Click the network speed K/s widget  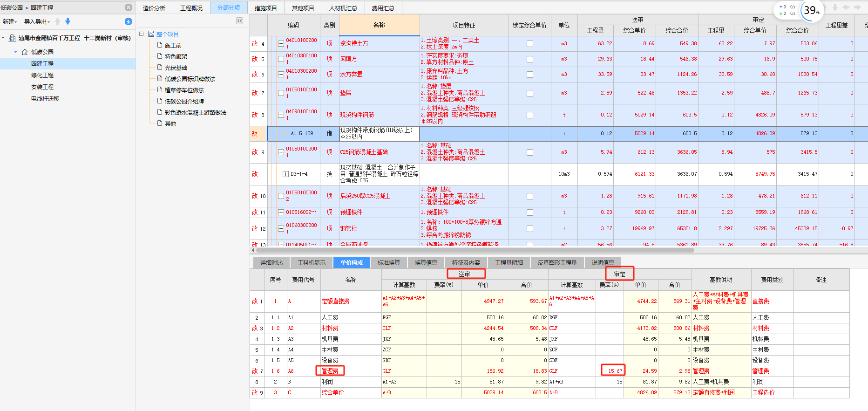pos(787,10)
